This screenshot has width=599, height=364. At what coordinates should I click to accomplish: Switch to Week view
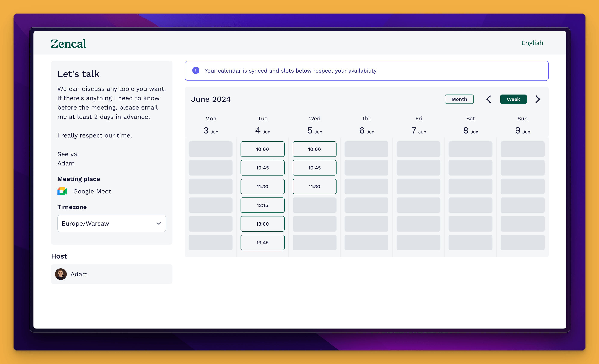coord(513,99)
